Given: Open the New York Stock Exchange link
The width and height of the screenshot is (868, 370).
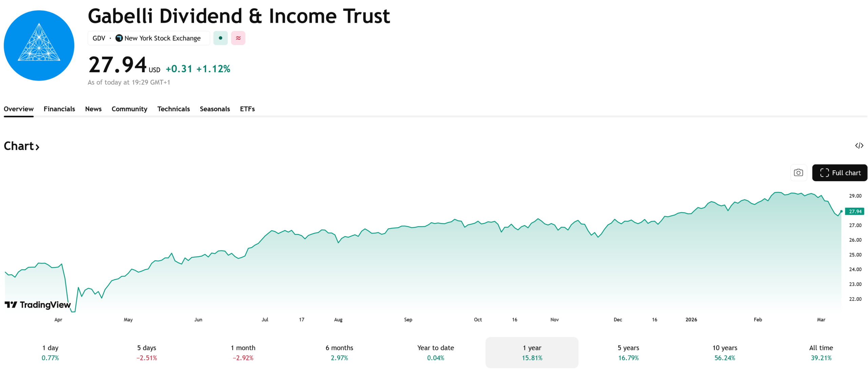Looking at the screenshot, I should 162,38.
